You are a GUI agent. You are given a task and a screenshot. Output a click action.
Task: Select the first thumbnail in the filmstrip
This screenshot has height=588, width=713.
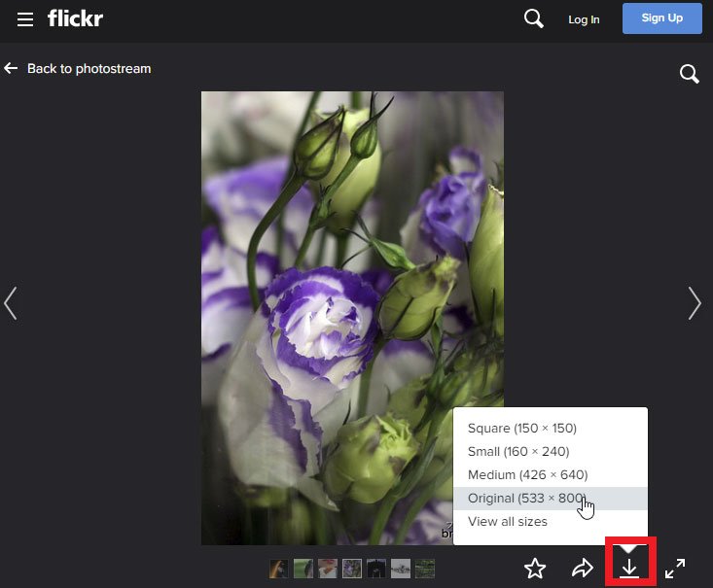(279, 569)
